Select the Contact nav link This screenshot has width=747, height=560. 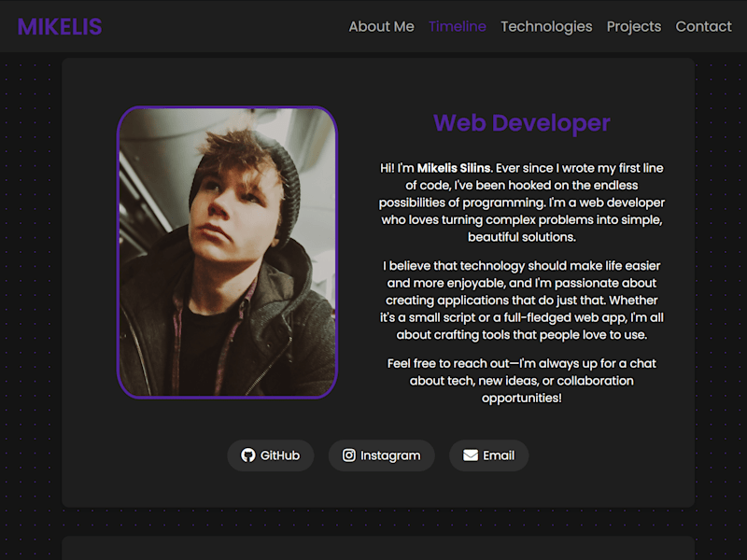703,26
